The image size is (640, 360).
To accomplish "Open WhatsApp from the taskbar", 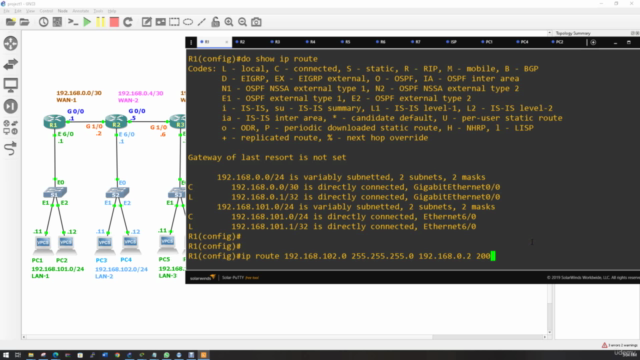I will 167,355.
